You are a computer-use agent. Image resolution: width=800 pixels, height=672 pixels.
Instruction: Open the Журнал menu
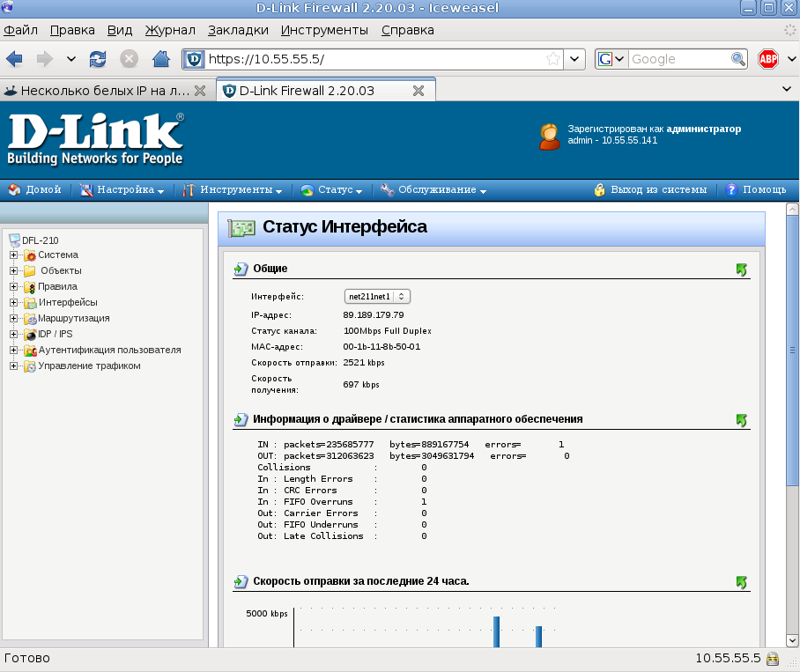tap(170, 30)
